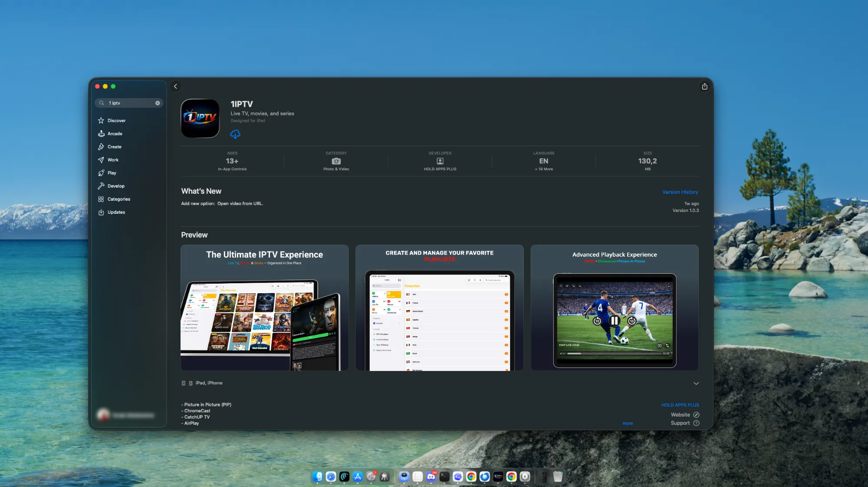Download 1IPTV with the cloud icon

tap(235, 134)
